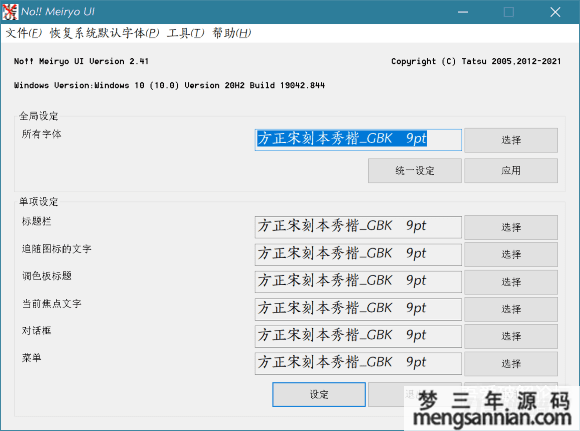Focus the 标题栏 font field
Viewport: 580px width, 431px height.
click(358, 227)
